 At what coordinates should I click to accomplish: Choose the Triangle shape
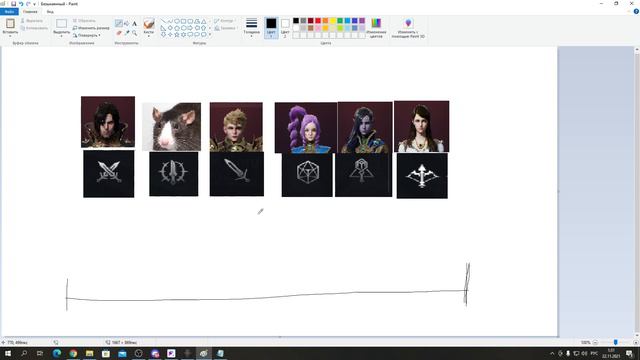(203, 21)
